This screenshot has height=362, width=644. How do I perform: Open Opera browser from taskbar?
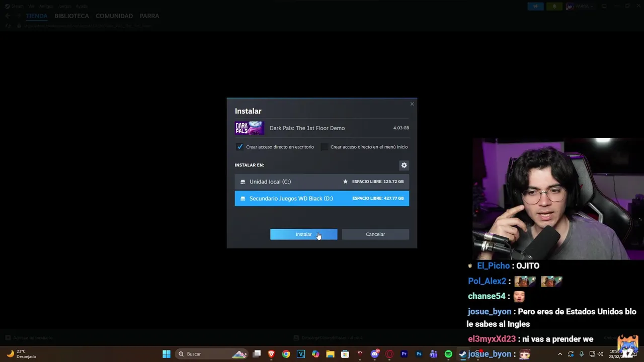(389, 354)
